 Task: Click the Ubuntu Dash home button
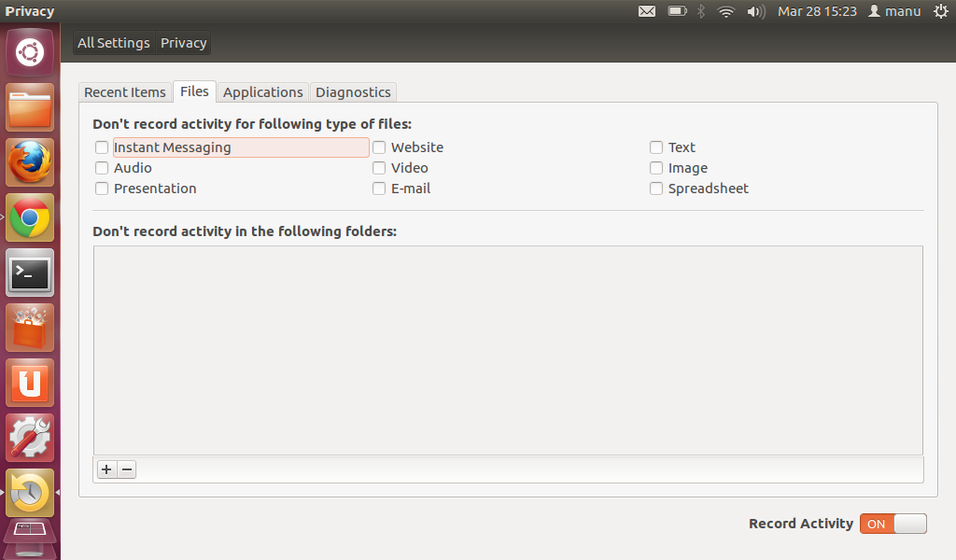[30, 52]
